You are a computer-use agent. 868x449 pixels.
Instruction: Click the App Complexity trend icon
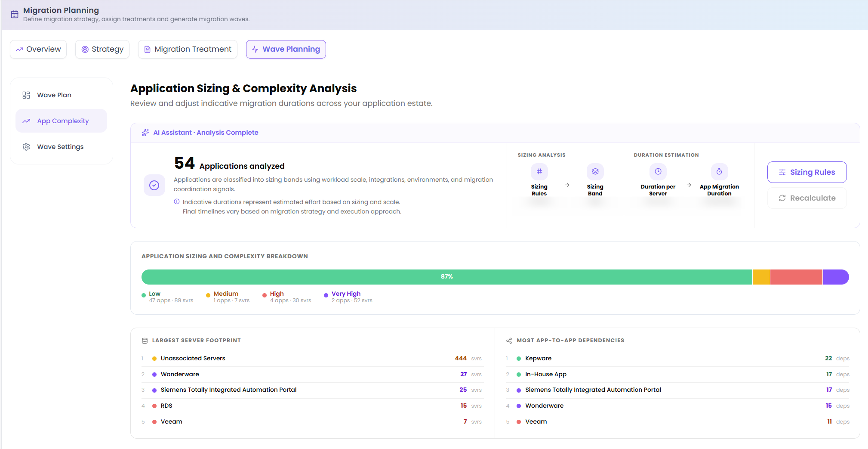(x=26, y=121)
